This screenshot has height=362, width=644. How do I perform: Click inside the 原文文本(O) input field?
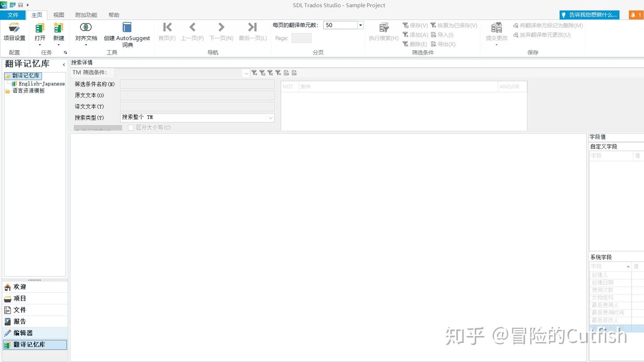pos(197,95)
